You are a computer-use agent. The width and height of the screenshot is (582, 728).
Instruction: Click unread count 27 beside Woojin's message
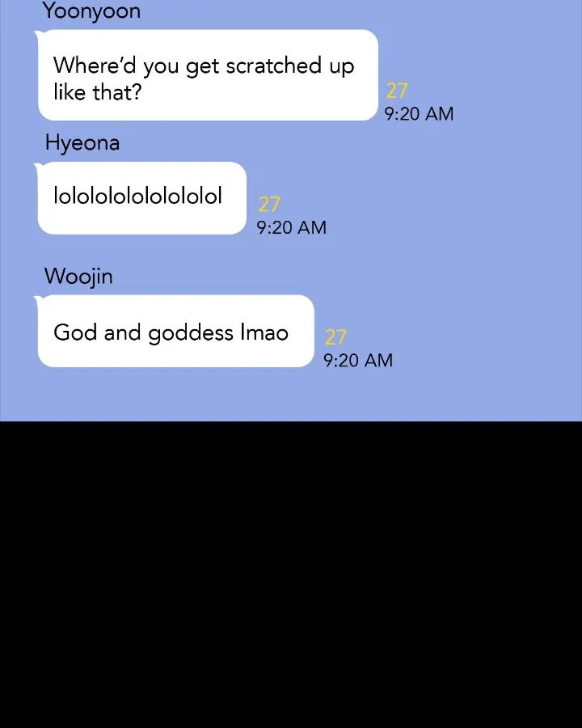(335, 337)
